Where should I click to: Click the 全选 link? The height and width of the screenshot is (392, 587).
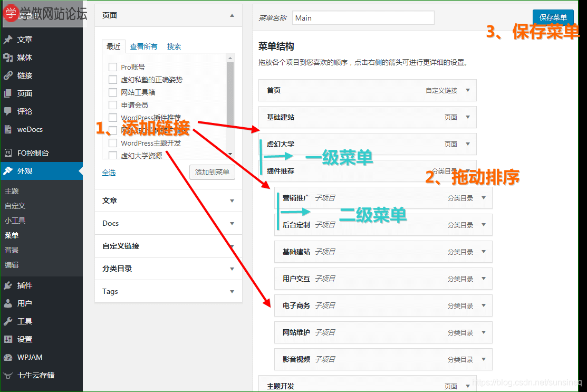click(x=109, y=173)
